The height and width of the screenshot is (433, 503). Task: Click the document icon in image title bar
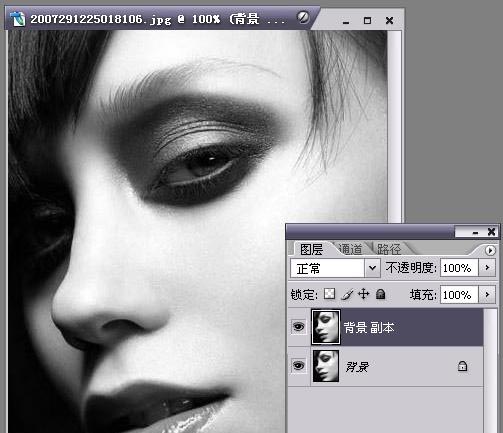(17, 19)
